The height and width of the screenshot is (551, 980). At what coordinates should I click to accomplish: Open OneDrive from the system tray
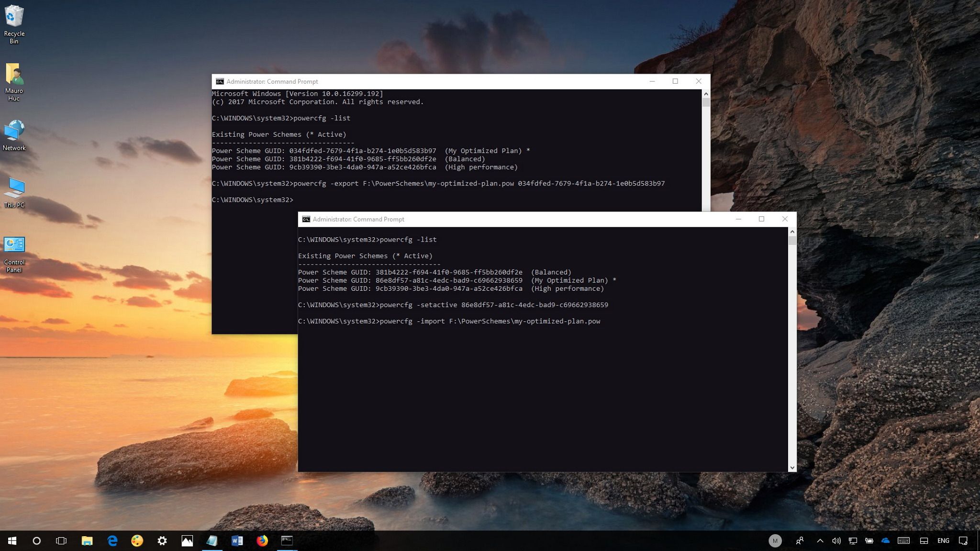(885, 541)
